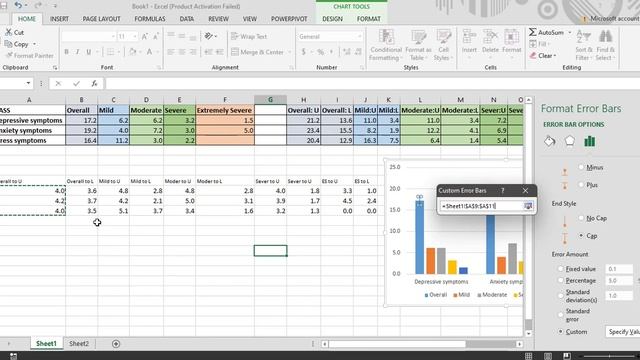Toggle Underline formatting in Font group
Image resolution: width=640 pixels, height=360 pixels.
(88, 52)
